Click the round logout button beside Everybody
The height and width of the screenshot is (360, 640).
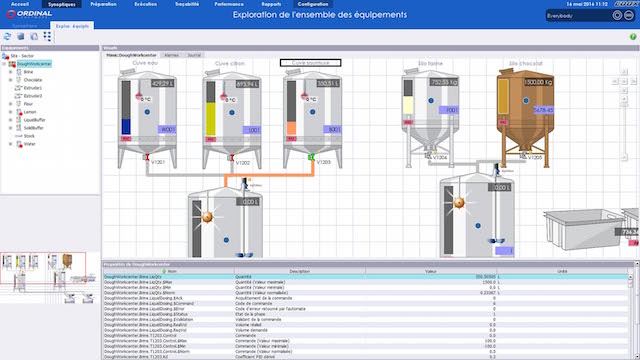click(x=629, y=16)
